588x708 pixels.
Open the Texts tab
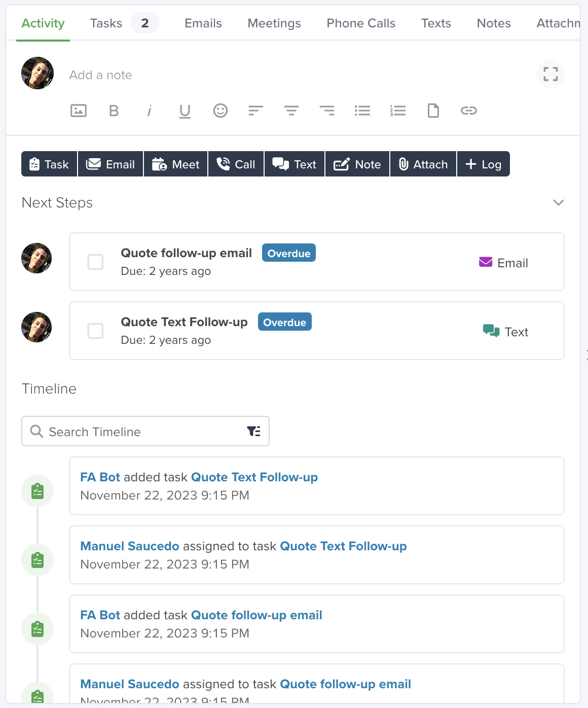[x=436, y=23]
